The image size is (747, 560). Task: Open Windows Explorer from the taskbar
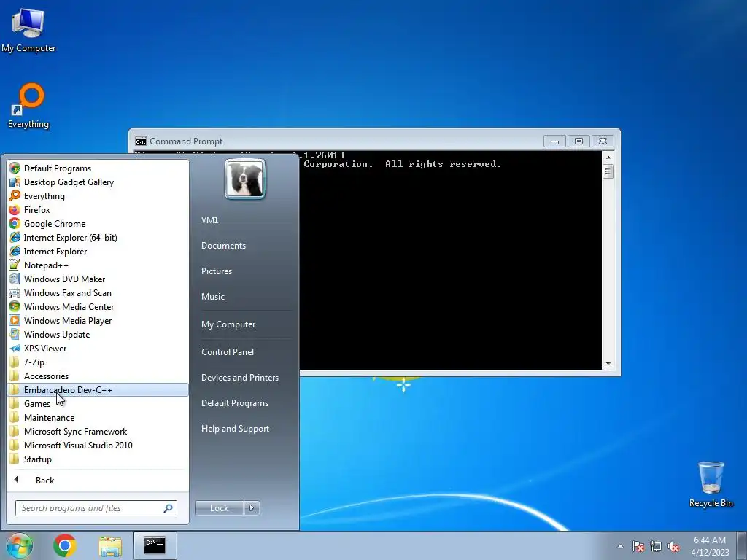click(x=110, y=545)
